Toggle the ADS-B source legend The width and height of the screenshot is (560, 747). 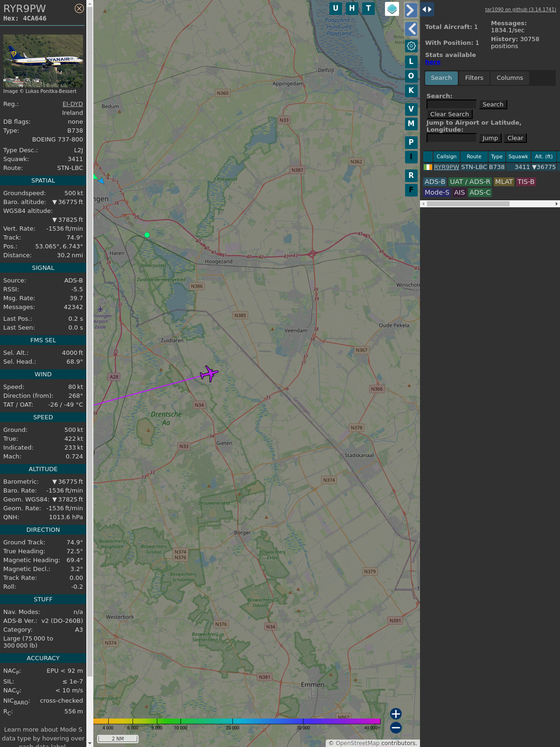tap(435, 182)
